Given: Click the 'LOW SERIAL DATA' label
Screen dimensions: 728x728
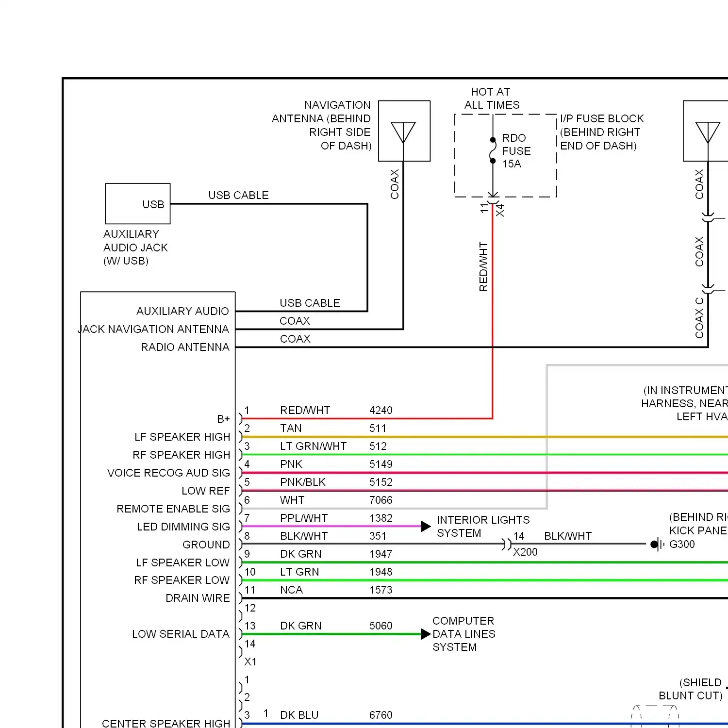Looking at the screenshot, I should pyautogui.click(x=181, y=634).
